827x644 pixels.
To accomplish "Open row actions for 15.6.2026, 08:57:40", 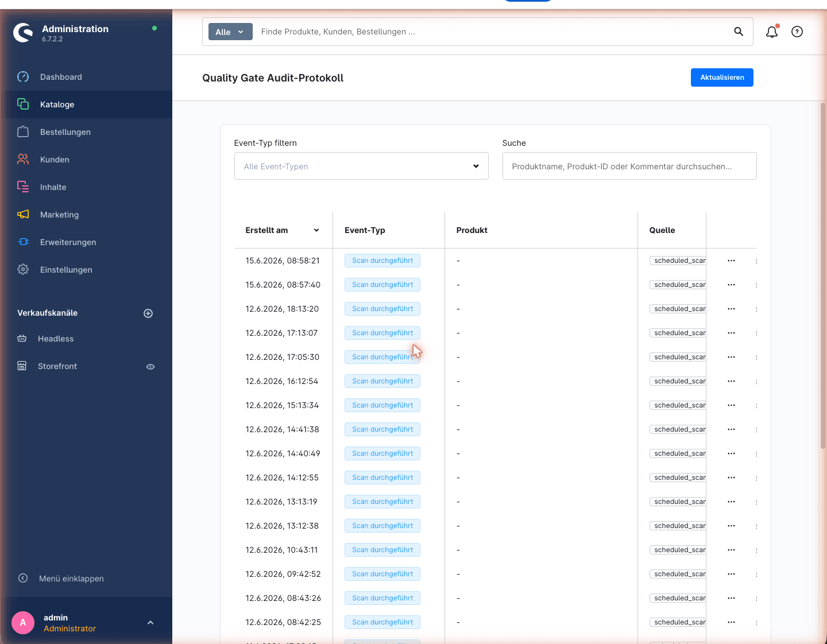I will (x=731, y=285).
